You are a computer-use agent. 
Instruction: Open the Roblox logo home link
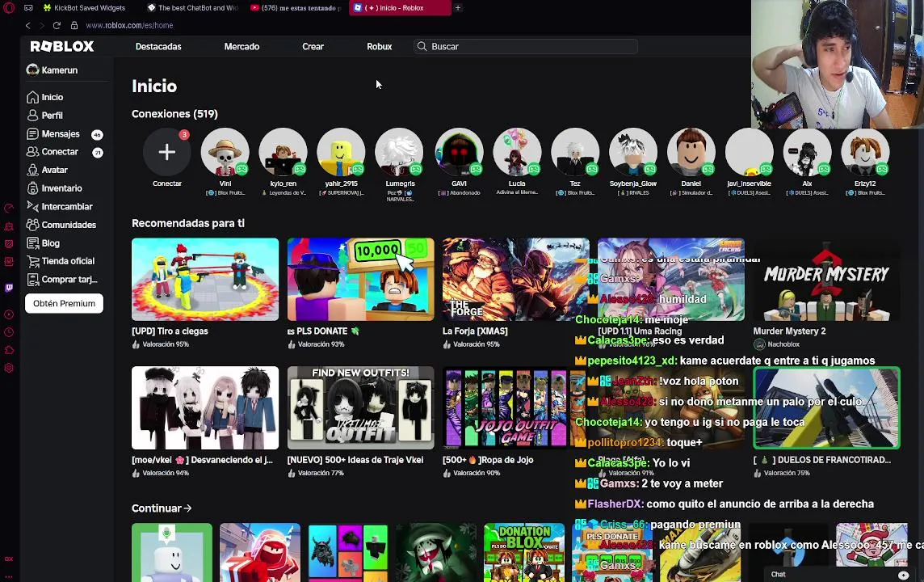click(x=62, y=47)
